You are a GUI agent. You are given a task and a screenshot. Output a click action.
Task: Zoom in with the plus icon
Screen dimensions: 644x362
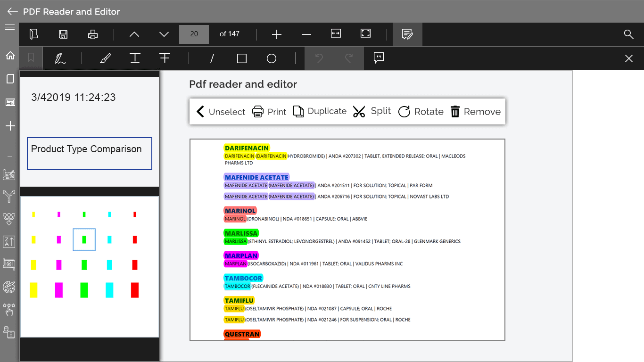tap(277, 34)
